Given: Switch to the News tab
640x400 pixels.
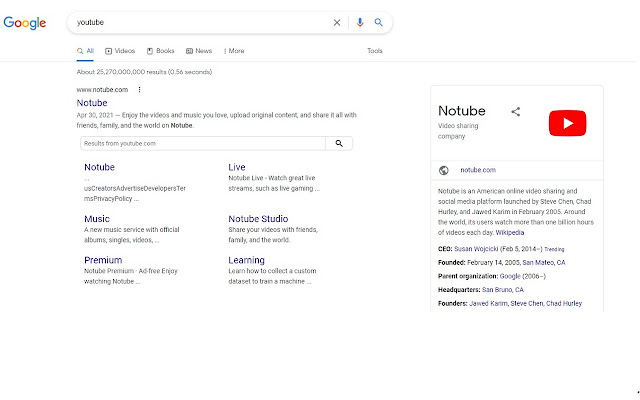Looking at the screenshot, I should click(199, 51).
